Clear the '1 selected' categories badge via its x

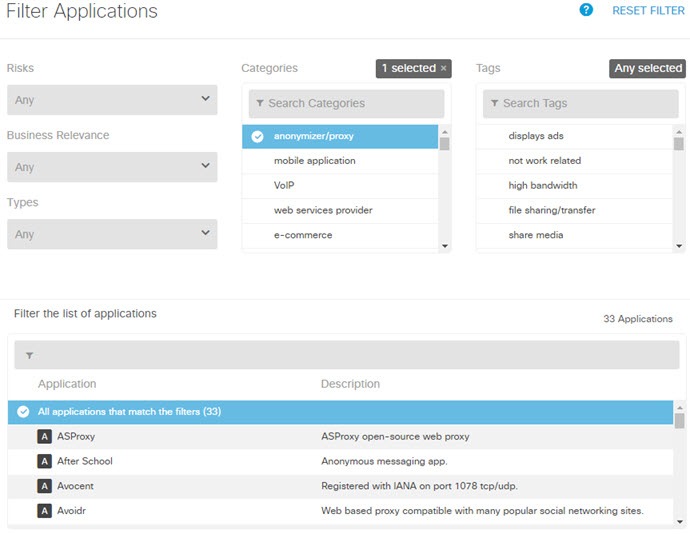pyautogui.click(x=444, y=68)
